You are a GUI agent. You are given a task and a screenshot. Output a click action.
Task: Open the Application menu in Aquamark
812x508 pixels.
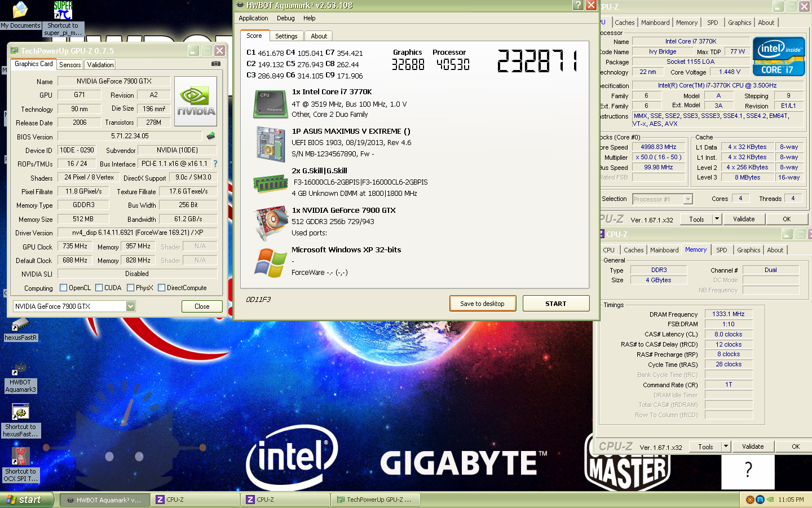[x=253, y=18]
